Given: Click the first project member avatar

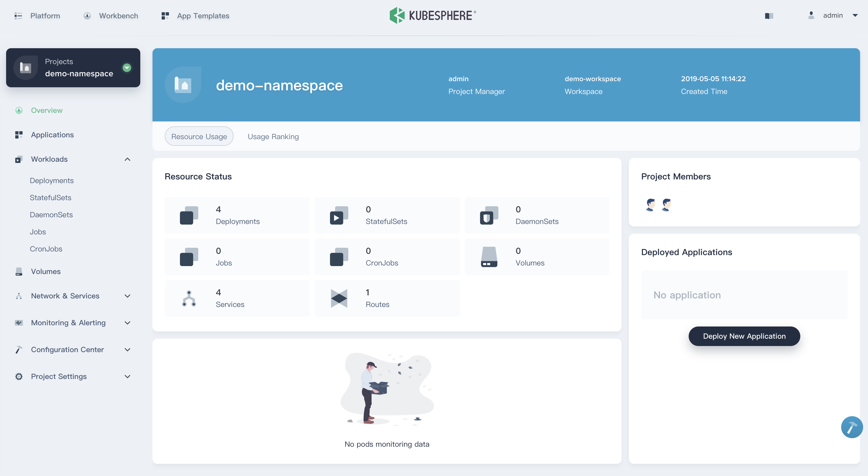Looking at the screenshot, I should (x=650, y=205).
